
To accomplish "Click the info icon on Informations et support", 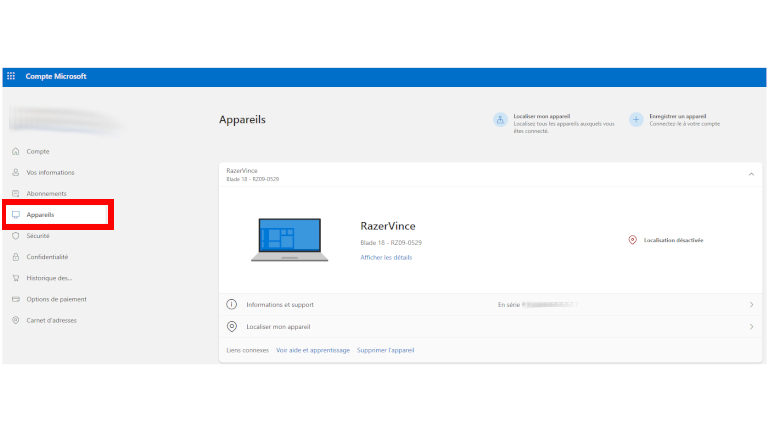I will click(232, 305).
